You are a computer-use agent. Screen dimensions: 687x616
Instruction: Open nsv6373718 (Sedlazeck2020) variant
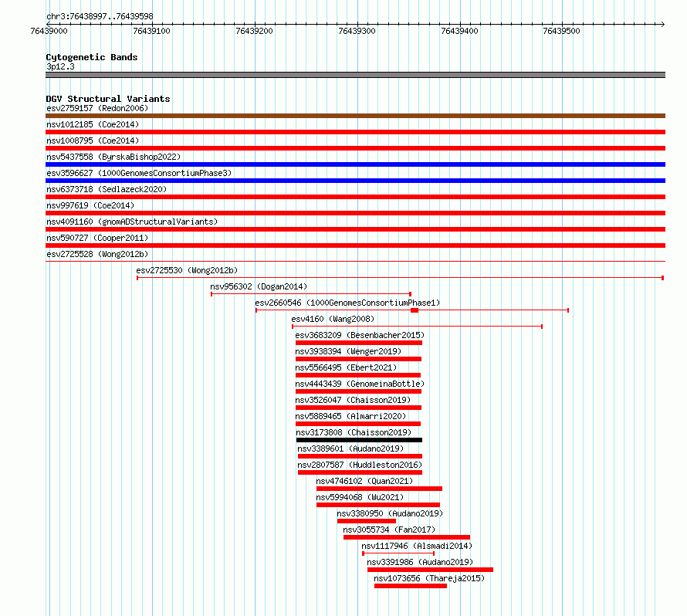coord(107,189)
